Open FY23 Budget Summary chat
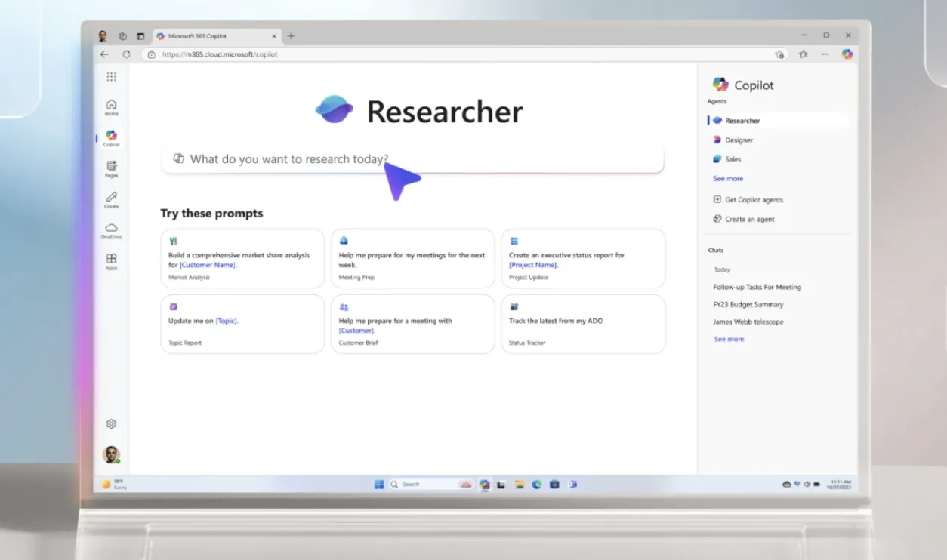 click(748, 305)
